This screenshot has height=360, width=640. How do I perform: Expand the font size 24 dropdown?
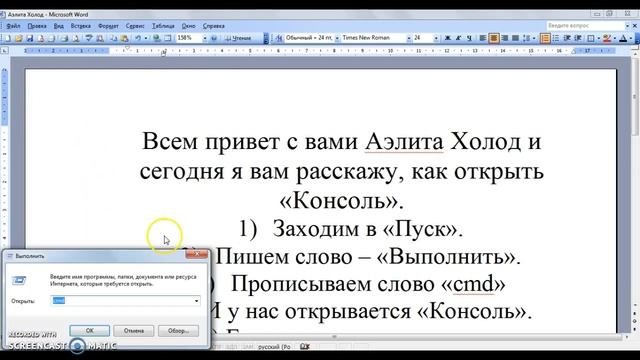coord(436,38)
